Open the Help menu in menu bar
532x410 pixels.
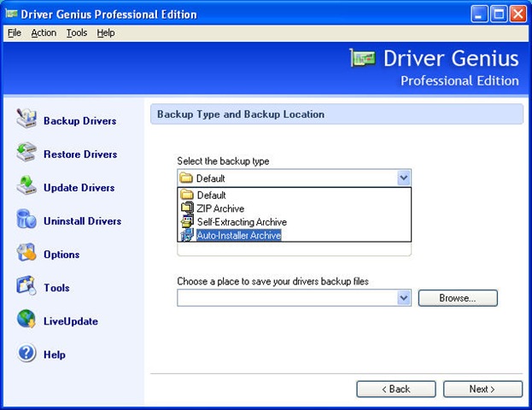pos(106,33)
